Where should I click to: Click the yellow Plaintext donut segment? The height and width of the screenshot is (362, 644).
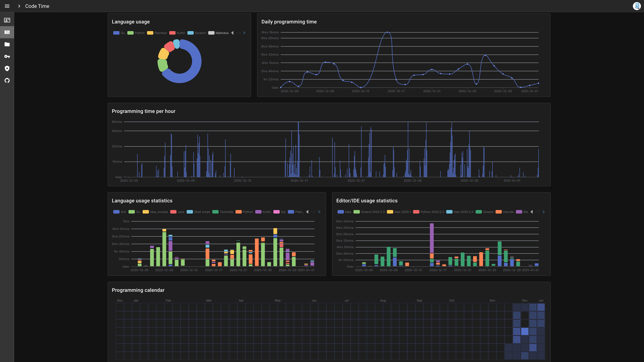(164, 54)
